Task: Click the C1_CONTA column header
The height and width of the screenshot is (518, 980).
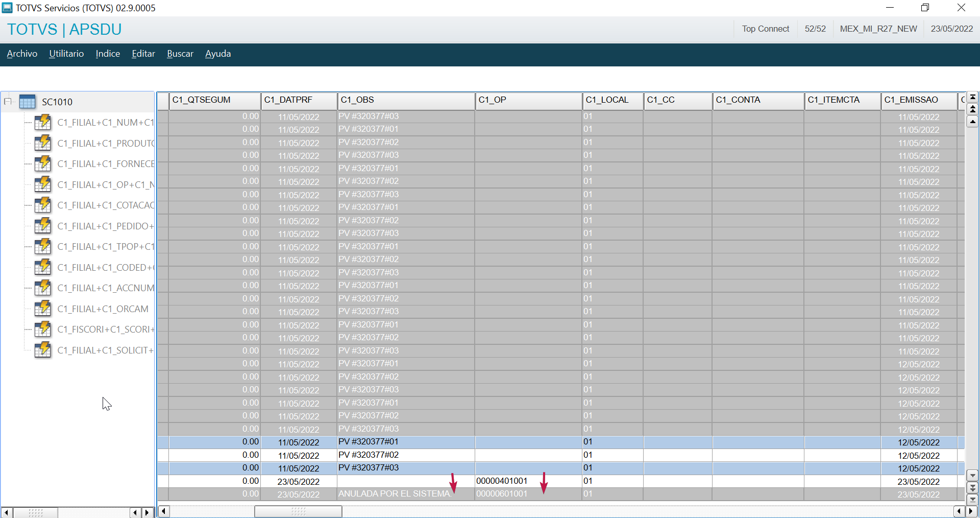Action: coord(758,101)
